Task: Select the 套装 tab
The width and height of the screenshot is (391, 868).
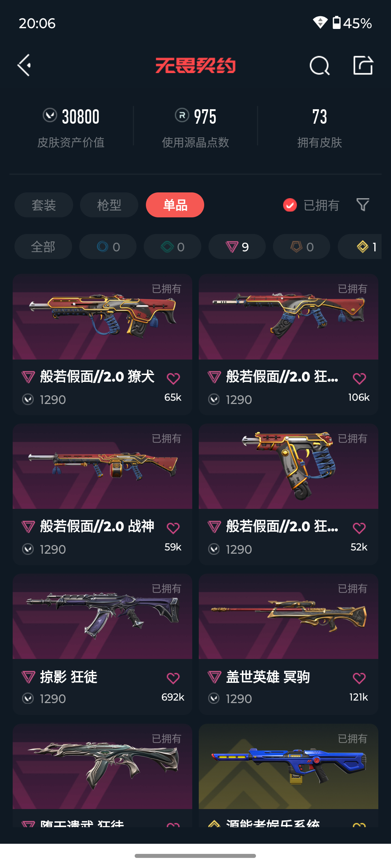Action: [x=44, y=205]
